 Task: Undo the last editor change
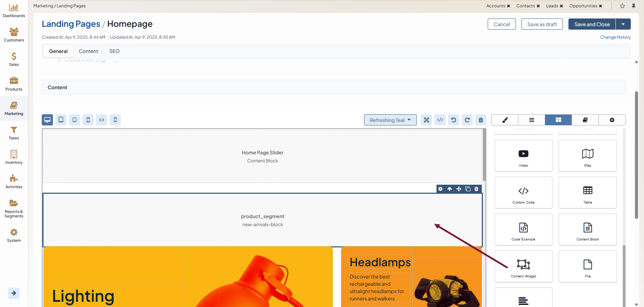(x=454, y=120)
